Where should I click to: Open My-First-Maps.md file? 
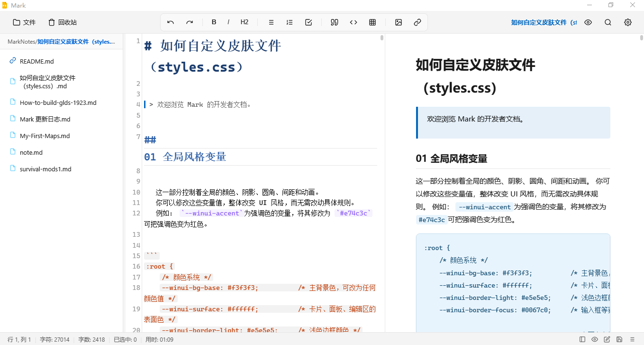(45, 136)
